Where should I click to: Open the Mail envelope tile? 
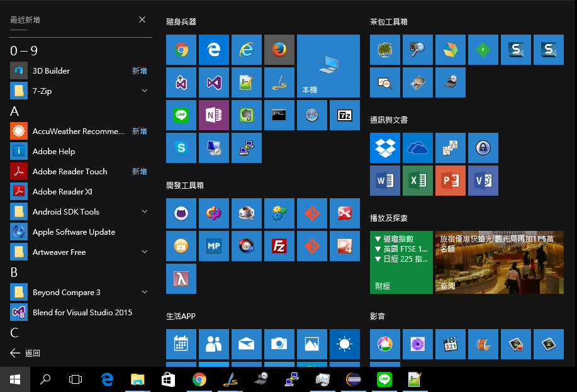click(x=247, y=344)
